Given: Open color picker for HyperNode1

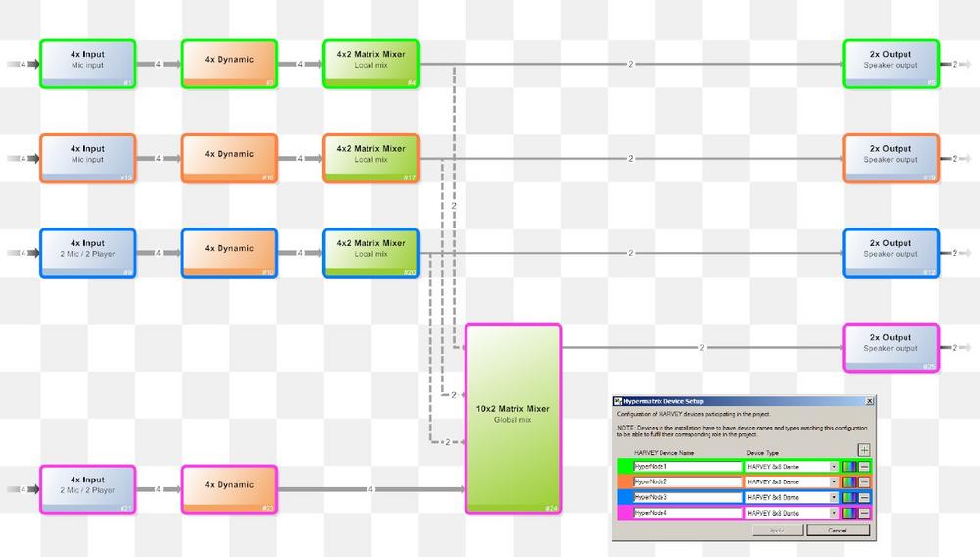Looking at the screenshot, I should (849, 467).
